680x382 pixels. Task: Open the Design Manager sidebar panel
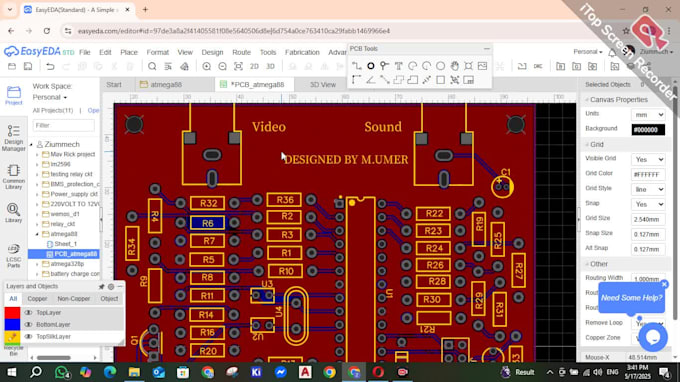13,137
